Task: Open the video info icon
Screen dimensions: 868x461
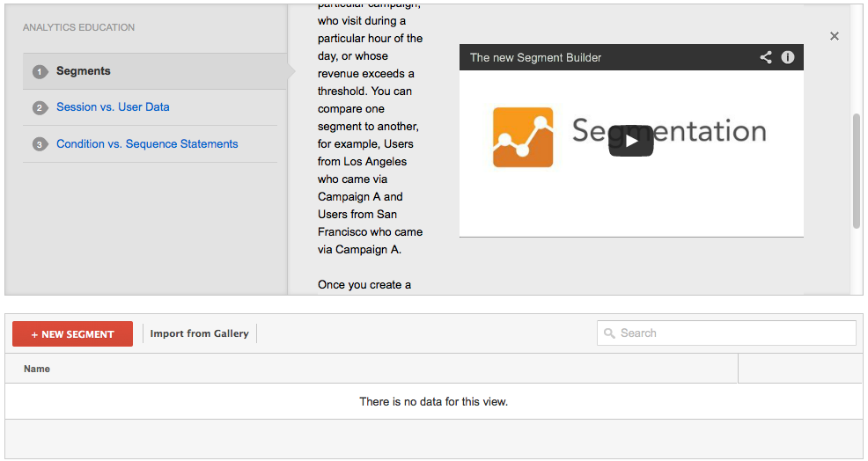Action: [788, 57]
